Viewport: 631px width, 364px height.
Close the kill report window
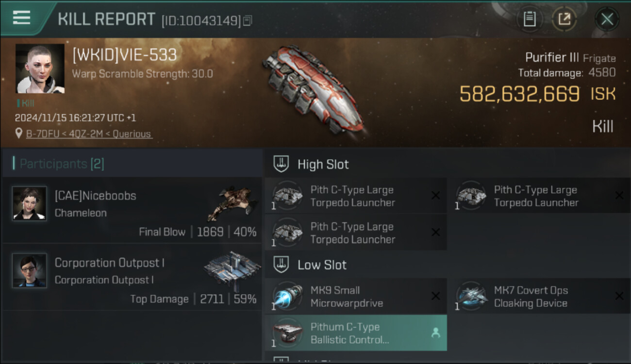click(x=607, y=19)
